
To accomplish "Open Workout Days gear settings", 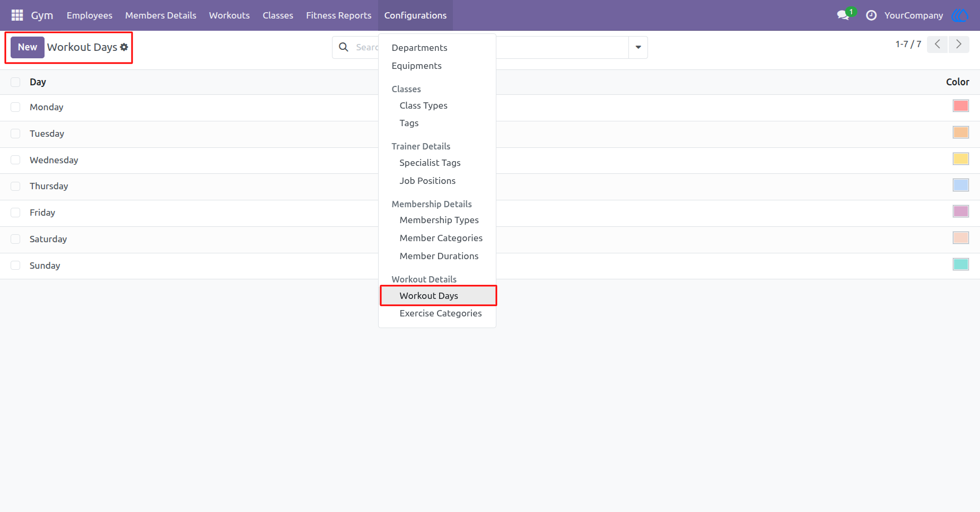I will pyautogui.click(x=124, y=47).
